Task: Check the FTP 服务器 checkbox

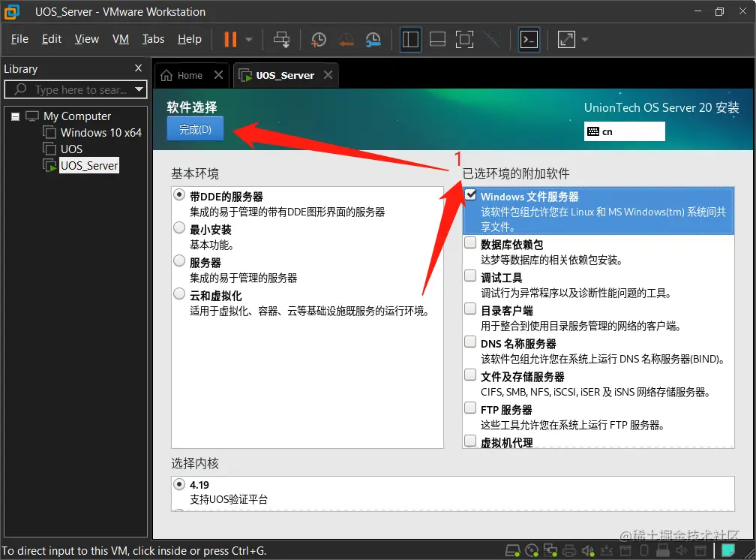Action: click(470, 408)
